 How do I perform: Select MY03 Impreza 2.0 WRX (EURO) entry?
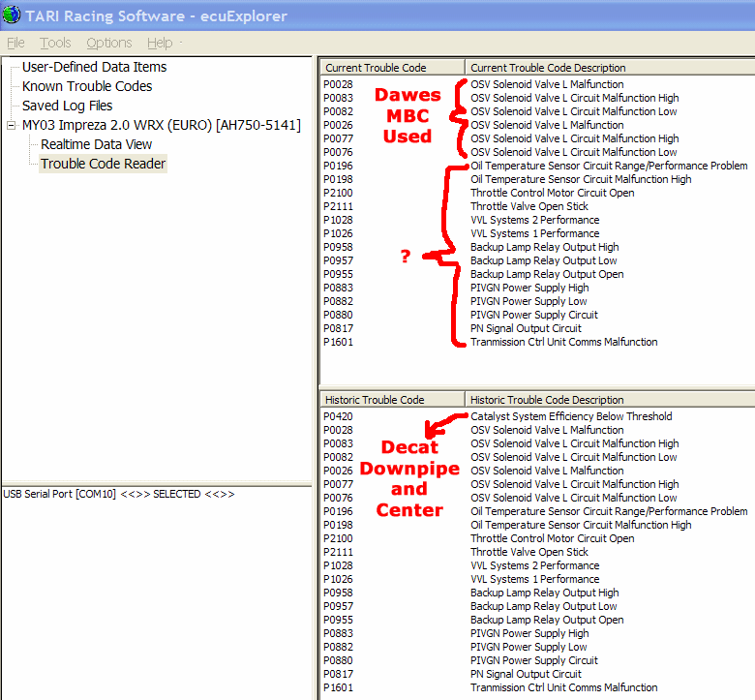(x=162, y=125)
